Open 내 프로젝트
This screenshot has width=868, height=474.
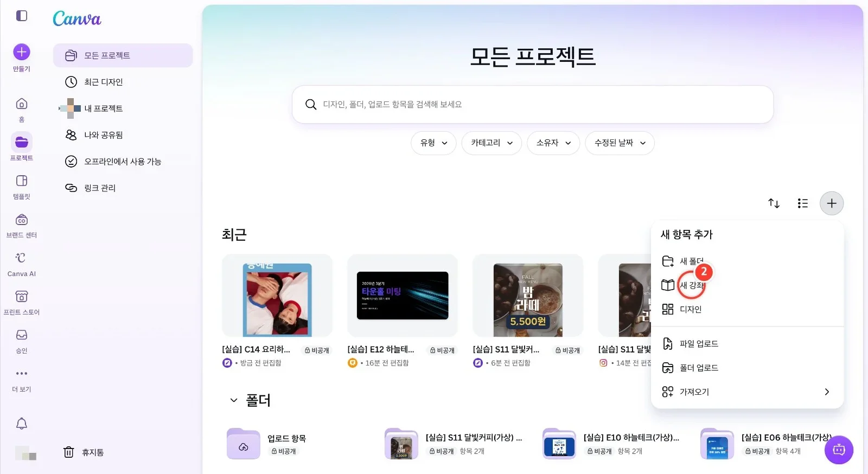(x=123, y=108)
